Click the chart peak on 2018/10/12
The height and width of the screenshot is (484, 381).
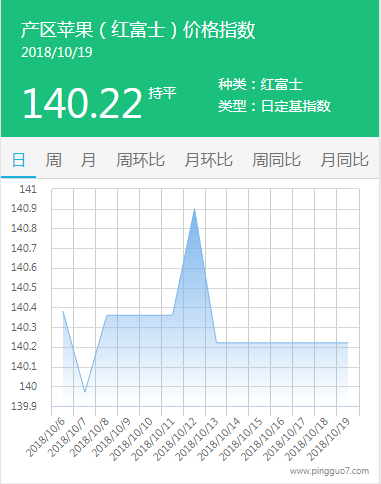tap(194, 209)
